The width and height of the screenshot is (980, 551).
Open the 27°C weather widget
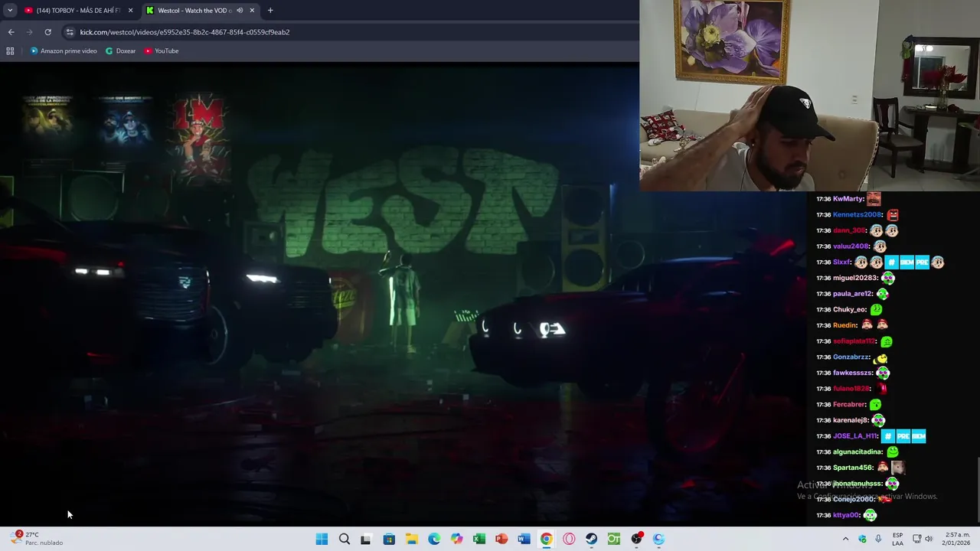pos(38,539)
